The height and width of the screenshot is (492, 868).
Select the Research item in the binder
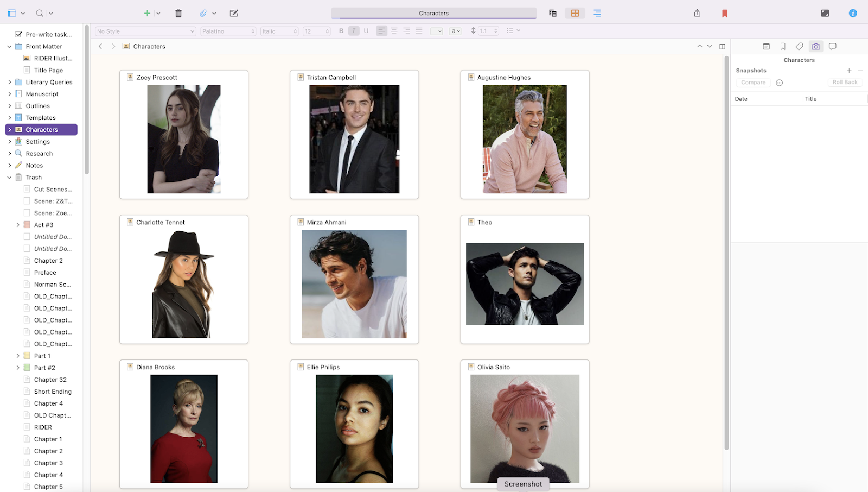pyautogui.click(x=39, y=154)
